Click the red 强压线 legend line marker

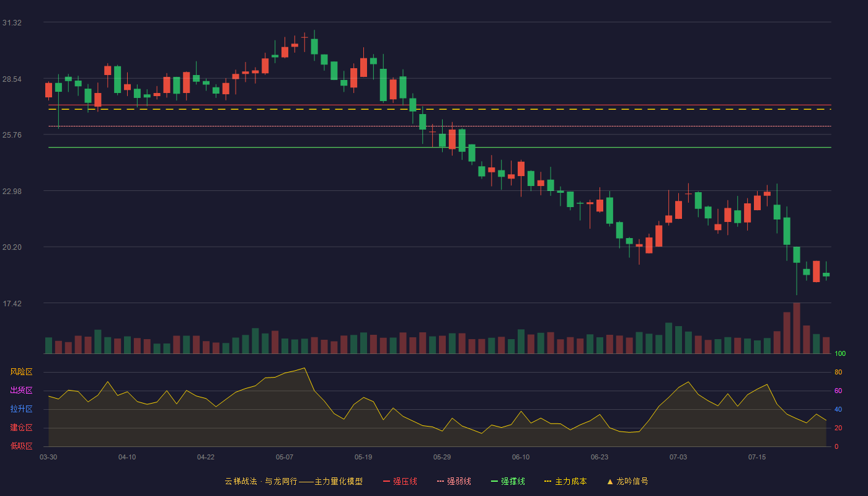[x=386, y=481]
